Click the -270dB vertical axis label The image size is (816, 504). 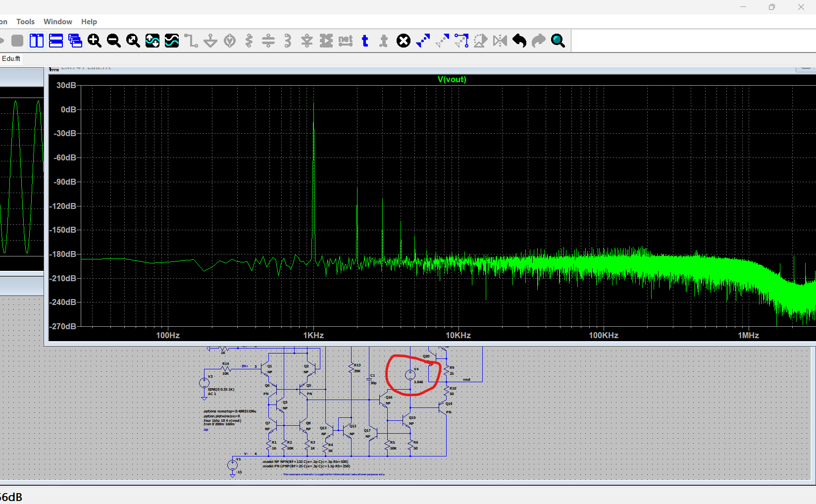point(64,326)
